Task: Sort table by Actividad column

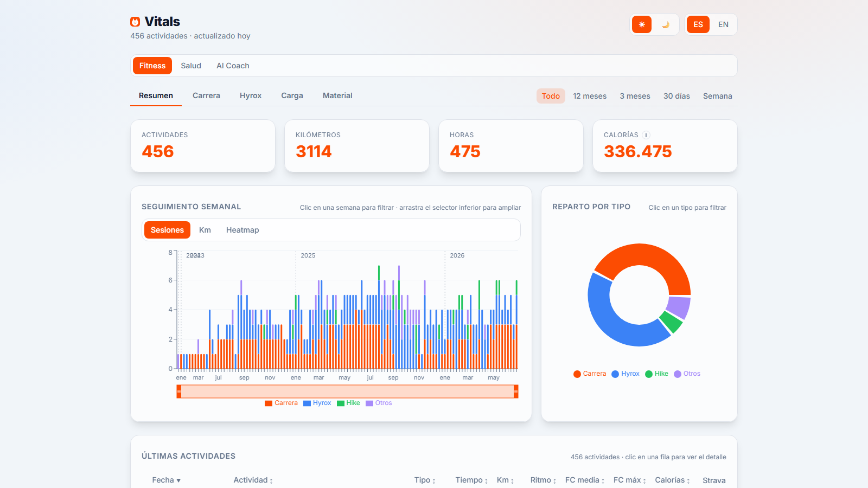Action: (x=253, y=480)
